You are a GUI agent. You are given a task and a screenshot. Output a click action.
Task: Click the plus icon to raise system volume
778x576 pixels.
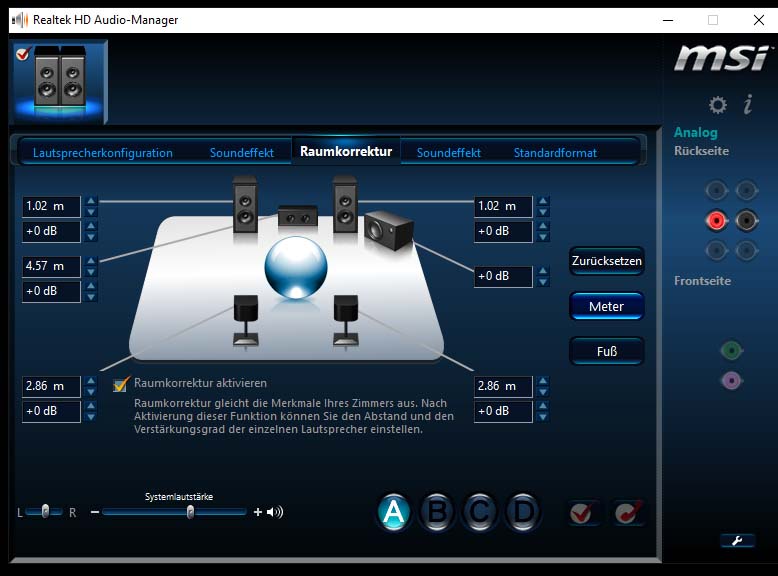[x=258, y=512]
